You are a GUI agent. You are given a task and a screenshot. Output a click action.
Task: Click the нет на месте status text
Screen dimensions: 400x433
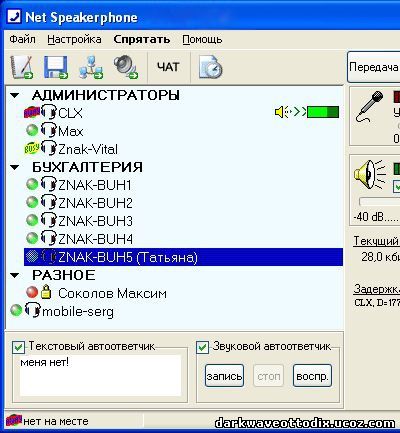(x=56, y=421)
